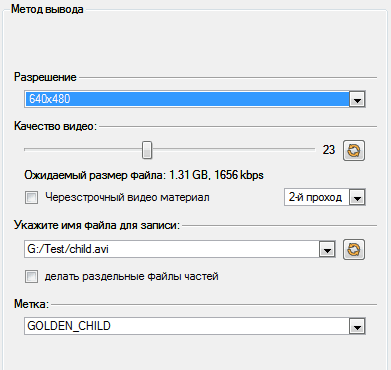Click the Черезстрочный видео материал label text
This screenshot has width=391, height=370.
pyautogui.click(x=127, y=197)
